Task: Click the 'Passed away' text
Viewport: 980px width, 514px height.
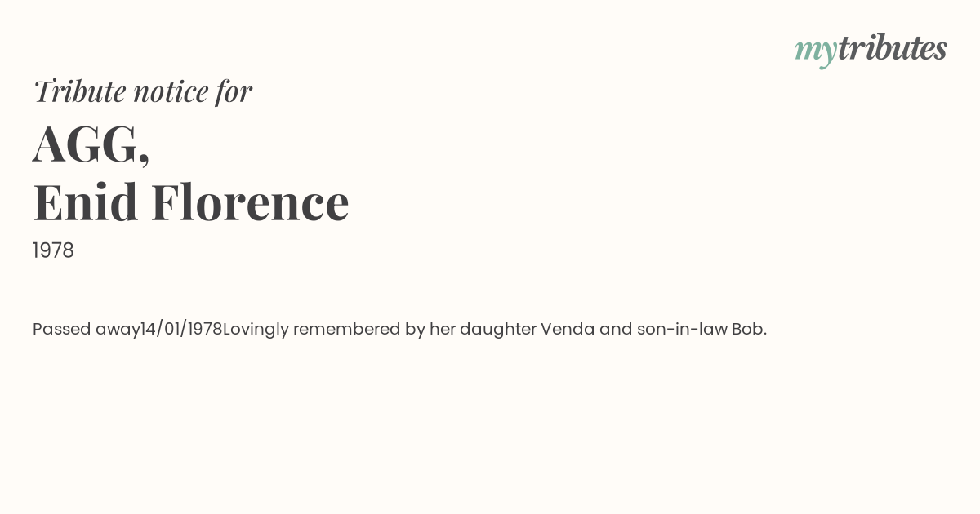Action: (86, 329)
